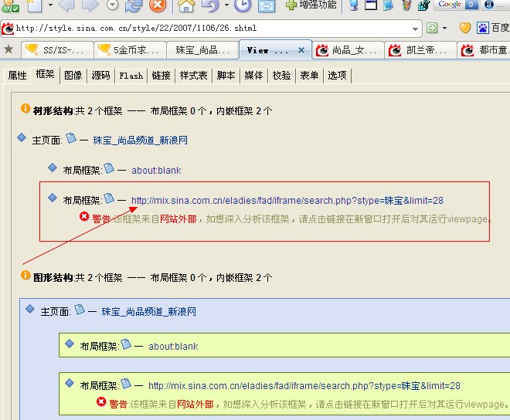Screen dimensions: 510x420
Task: Switch to the 选项 tab
Action: click(x=337, y=76)
